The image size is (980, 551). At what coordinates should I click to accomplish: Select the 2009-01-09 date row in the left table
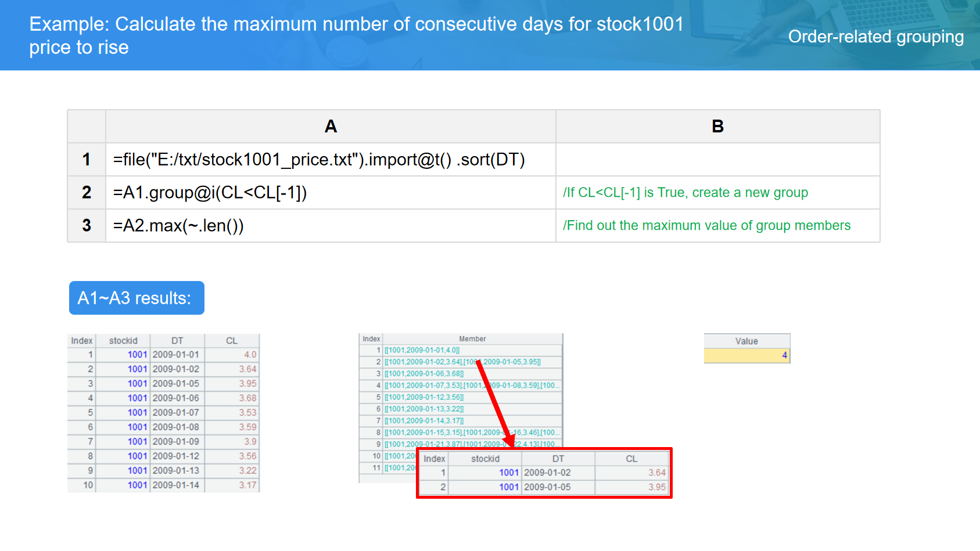175,442
